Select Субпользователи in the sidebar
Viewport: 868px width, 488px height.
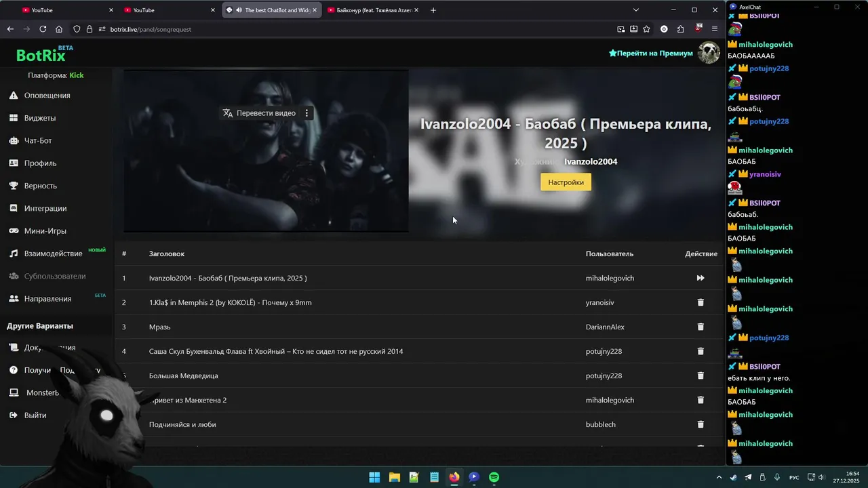click(x=56, y=276)
